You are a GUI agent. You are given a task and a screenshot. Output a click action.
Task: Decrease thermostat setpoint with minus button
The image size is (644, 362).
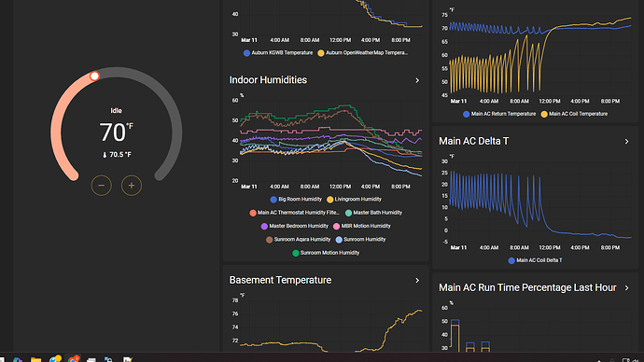[x=101, y=186]
